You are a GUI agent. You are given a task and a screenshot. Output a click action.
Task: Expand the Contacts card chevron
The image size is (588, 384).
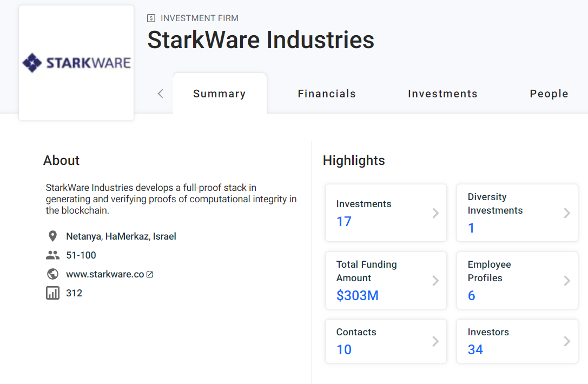pyautogui.click(x=435, y=341)
